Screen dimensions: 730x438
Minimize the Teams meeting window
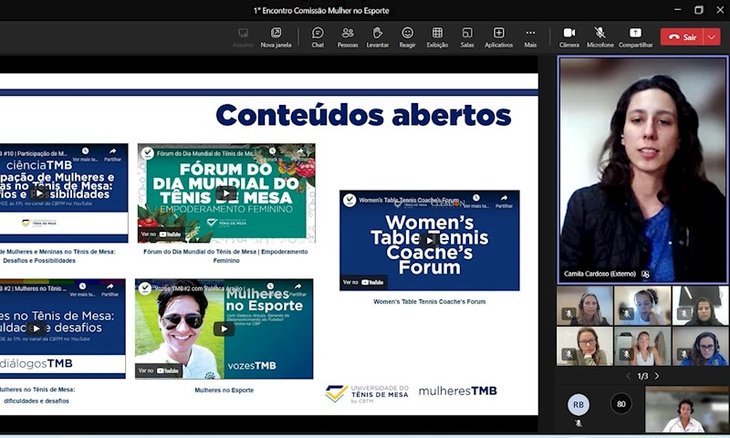click(x=678, y=10)
